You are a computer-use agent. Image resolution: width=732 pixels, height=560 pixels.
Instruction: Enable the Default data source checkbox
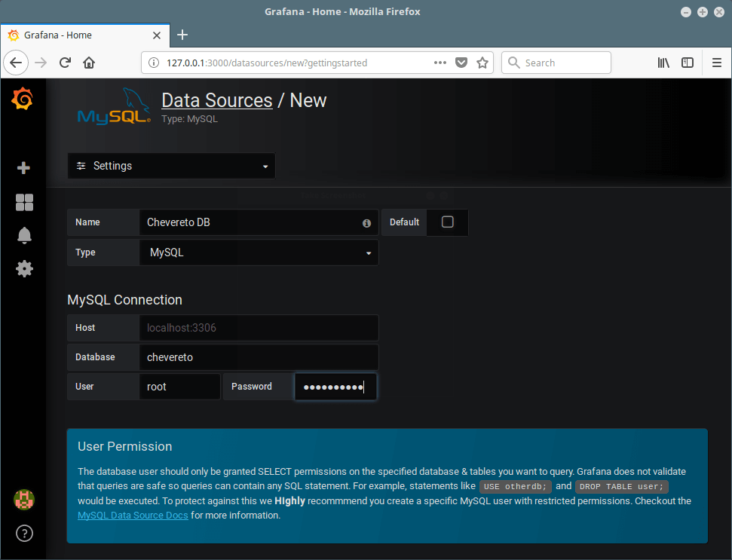[x=447, y=222]
